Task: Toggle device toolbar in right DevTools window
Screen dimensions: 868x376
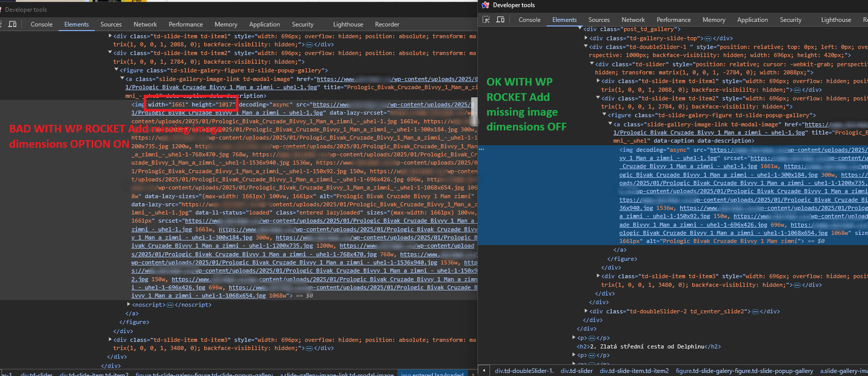Action: click(500, 19)
